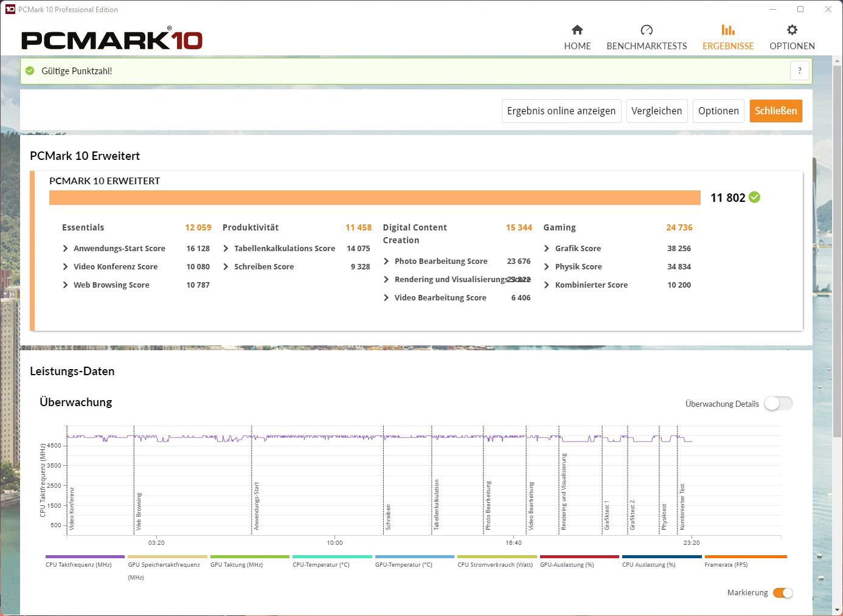Open help question mark button
The width and height of the screenshot is (843, 616).
[x=800, y=71]
